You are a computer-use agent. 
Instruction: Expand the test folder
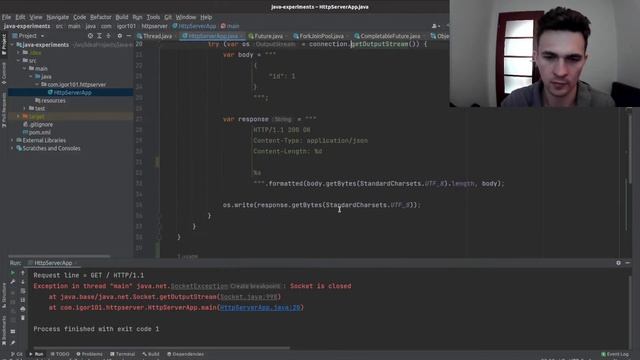[x=24, y=108]
